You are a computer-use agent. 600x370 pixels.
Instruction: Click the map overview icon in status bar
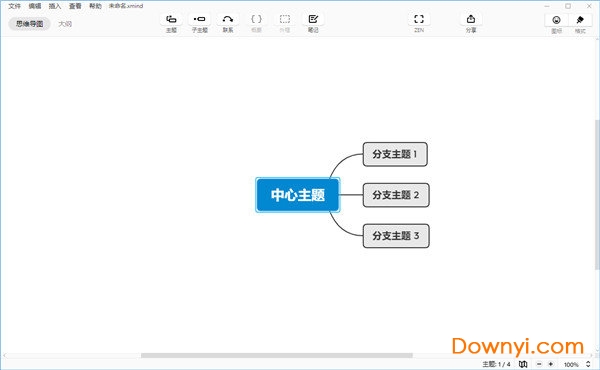coord(523,364)
